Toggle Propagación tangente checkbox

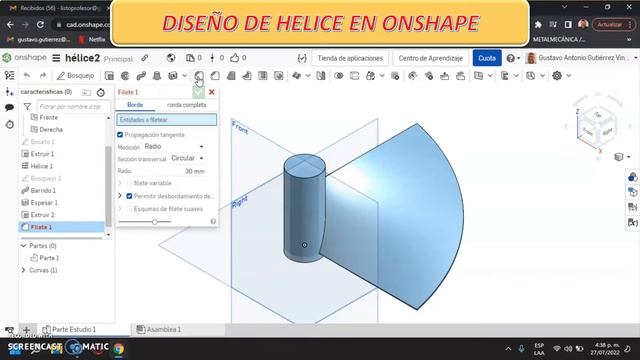coord(120,135)
